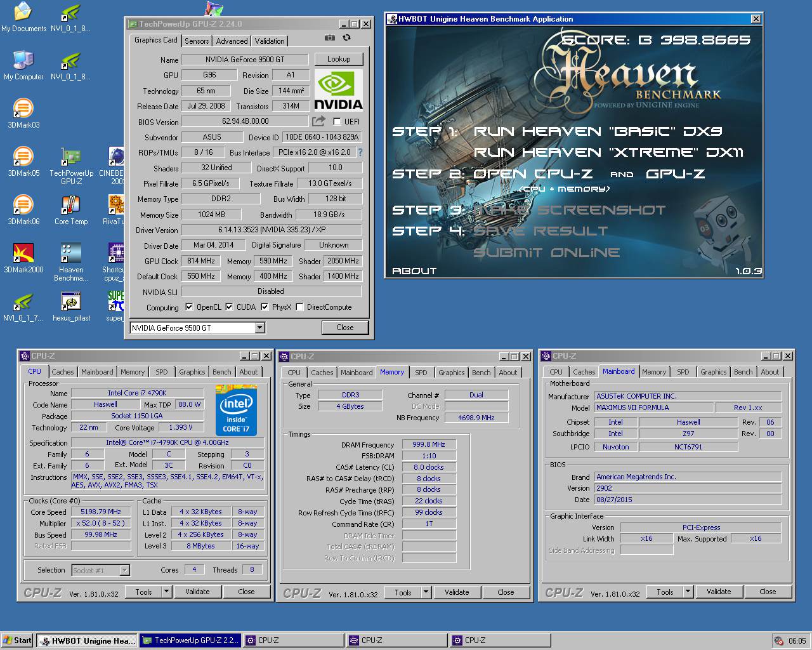Image resolution: width=812 pixels, height=650 pixels.
Task: Toggle OpenCL checkbox in GPU-Z
Action: [189, 307]
